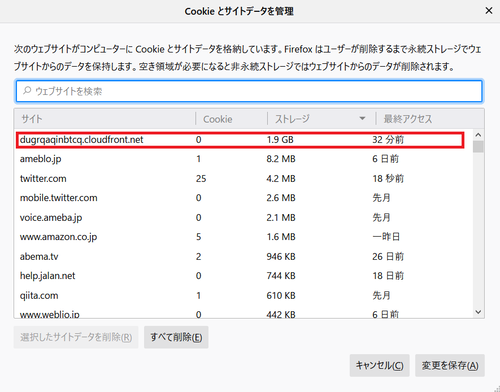Viewport: 500px width, 392px height.
Task: Click the 変更を保存 button
Action: (x=450, y=366)
